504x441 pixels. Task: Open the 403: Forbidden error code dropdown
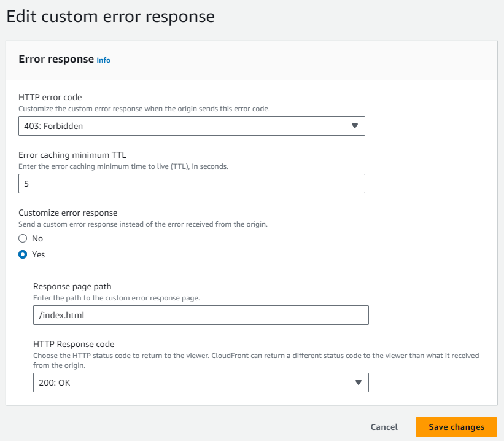point(192,126)
